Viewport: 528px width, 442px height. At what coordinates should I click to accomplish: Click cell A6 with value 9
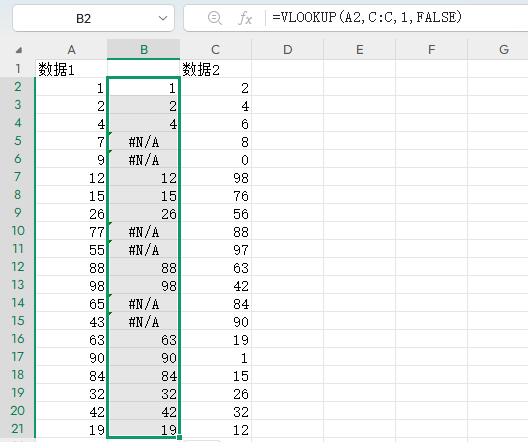click(x=71, y=159)
